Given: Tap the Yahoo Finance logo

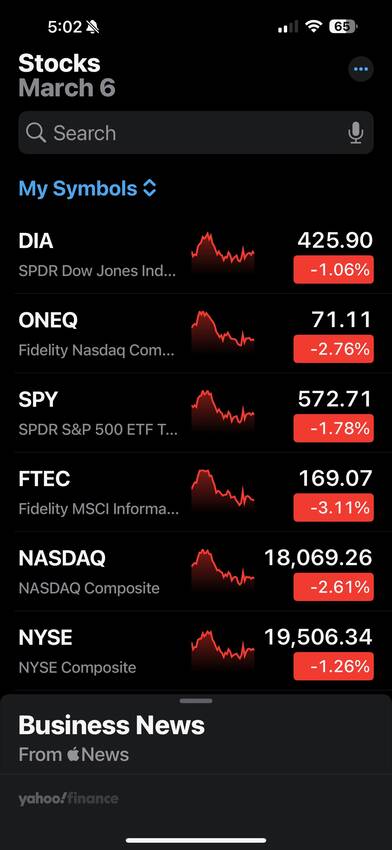Looking at the screenshot, I should (x=68, y=799).
